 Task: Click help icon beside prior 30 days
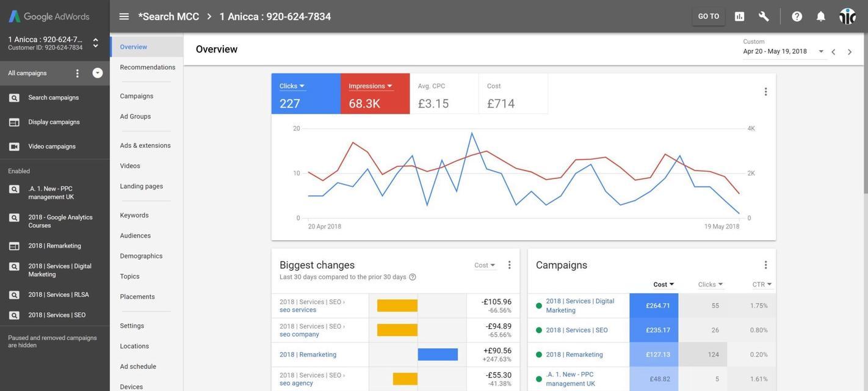tap(413, 277)
